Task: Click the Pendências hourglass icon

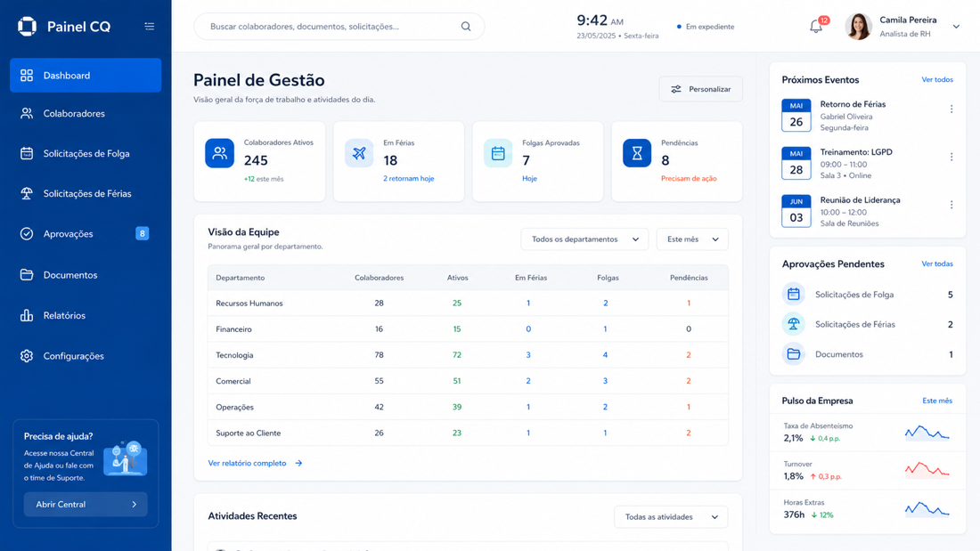Action: click(x=637, y=153)
